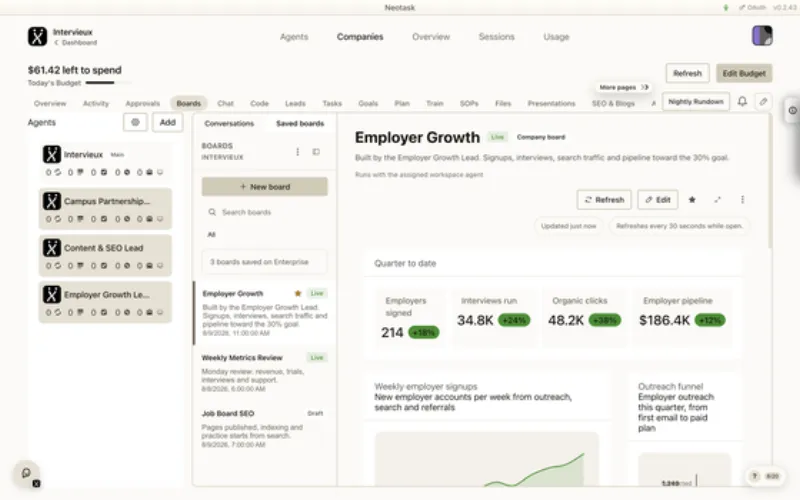800x500 pixels.
Task: Click the Add agent button
Action: coord(168,122)
